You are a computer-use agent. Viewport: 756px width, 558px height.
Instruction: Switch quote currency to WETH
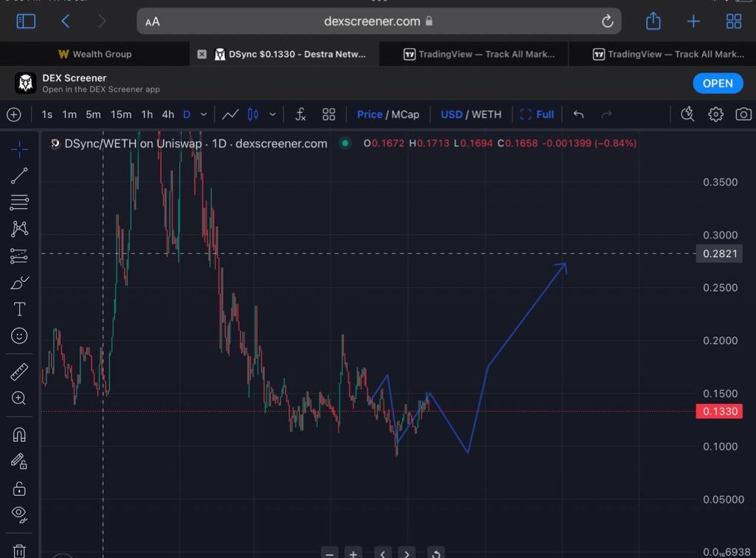coord(486,114)
